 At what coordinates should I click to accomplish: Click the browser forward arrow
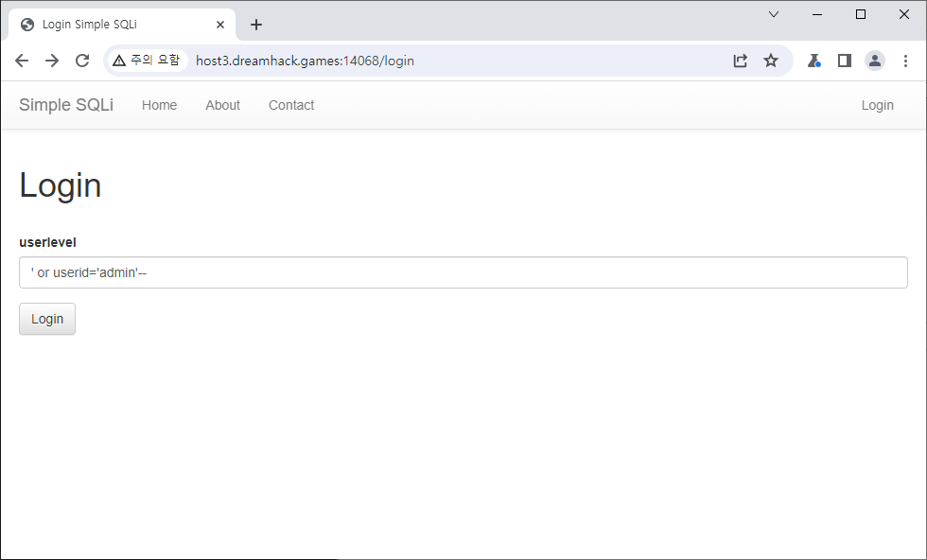pyautogui.click(x=52, y=61)
